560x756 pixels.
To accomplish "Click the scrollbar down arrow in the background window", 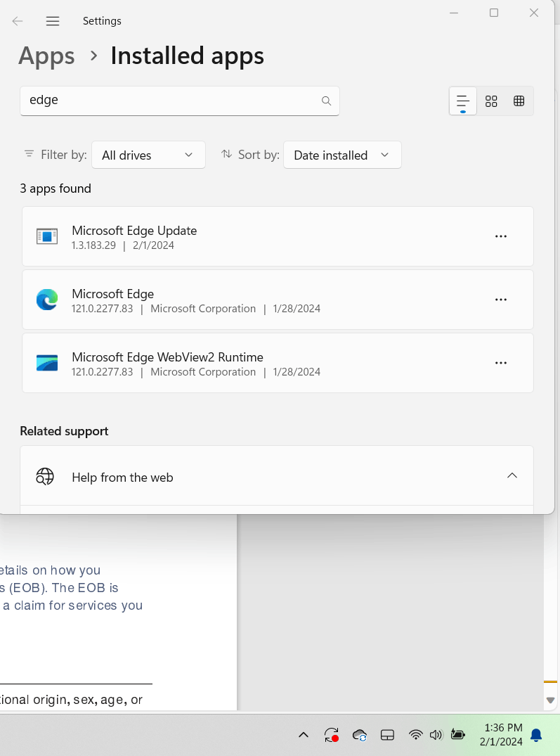I will 551,700.
